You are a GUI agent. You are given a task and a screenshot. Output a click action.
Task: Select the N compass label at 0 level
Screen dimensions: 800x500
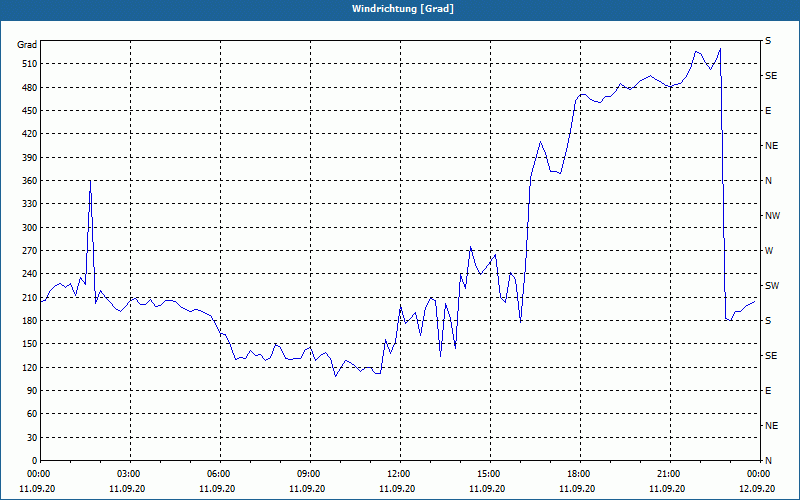pyautogui.click(x=768, y=460)
